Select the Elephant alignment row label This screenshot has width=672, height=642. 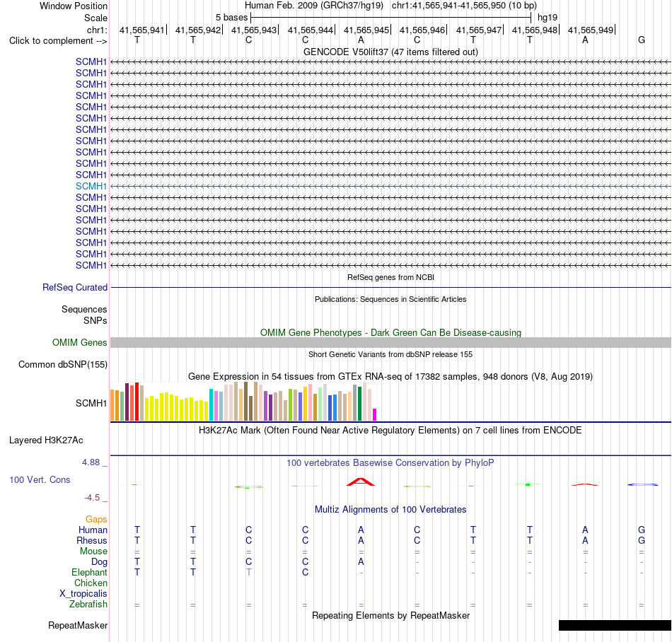pos(89,573)
